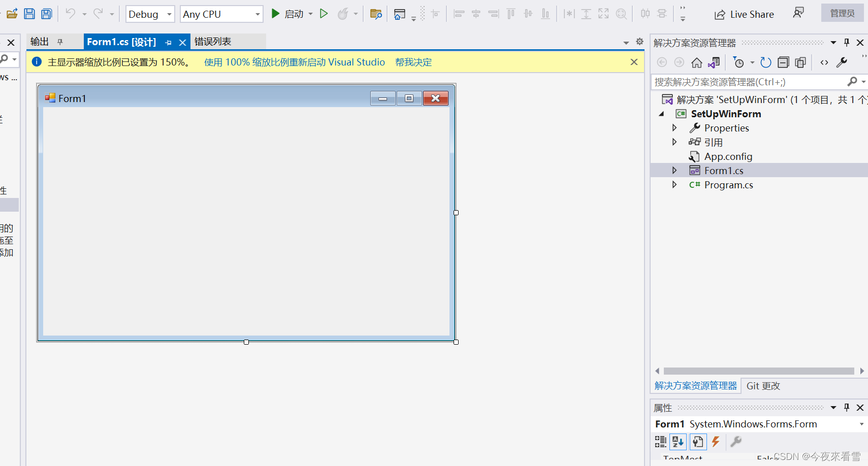Select App.config in Solution Explorer
Image resolution: width=868 pixels, height=466 pixels.
click(x=728, y=156)
